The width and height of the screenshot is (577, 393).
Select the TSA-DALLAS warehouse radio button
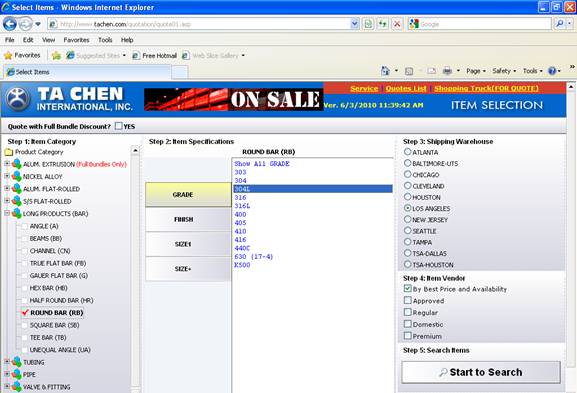pos(407,253)
